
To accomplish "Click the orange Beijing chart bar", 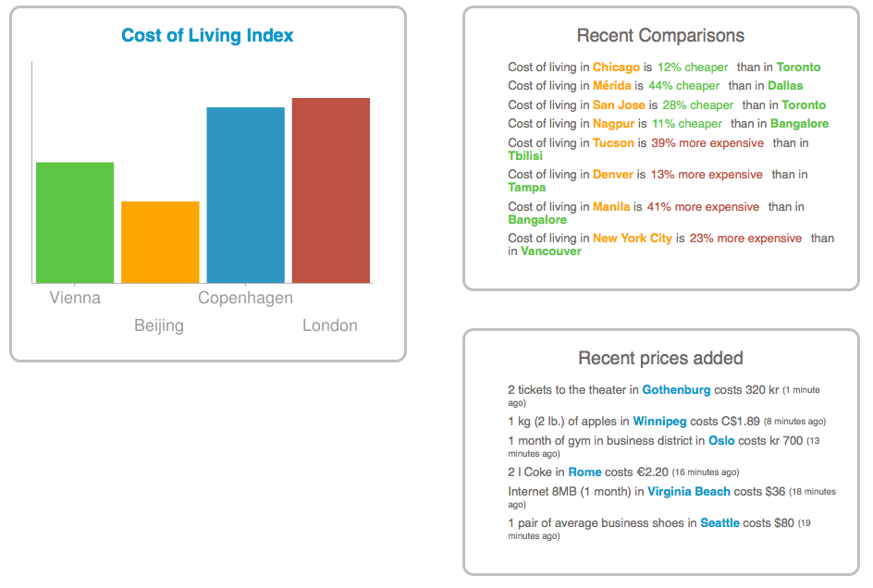I will point(160,241).
